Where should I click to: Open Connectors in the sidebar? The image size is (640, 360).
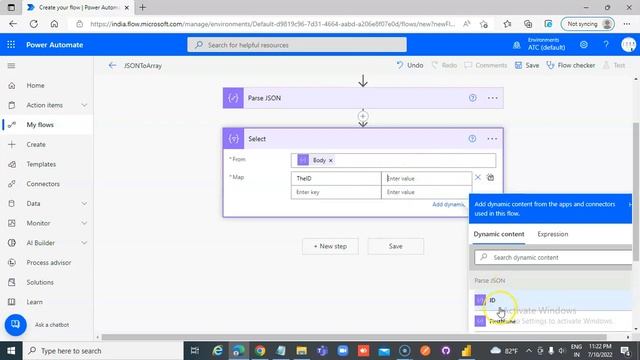click(43, 184)
